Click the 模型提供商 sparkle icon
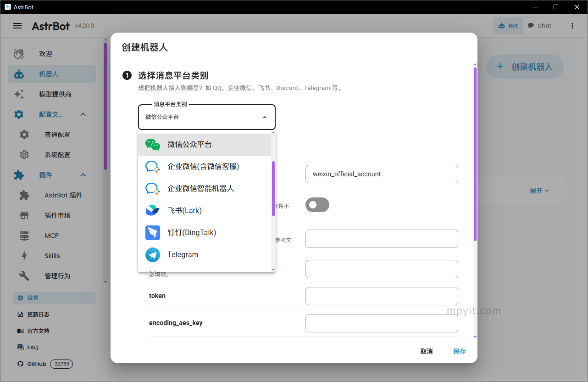This screenshot has width=588, height=382. [x=19, y=94]
